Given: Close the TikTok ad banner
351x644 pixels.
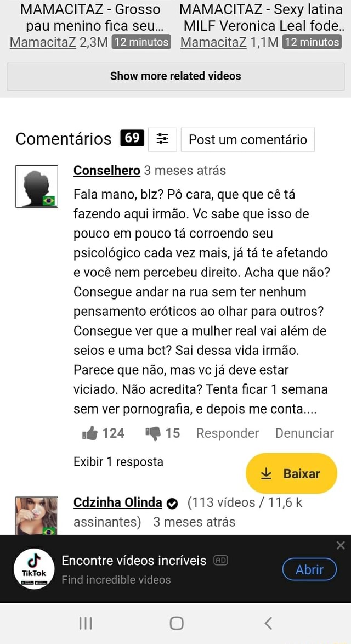Looking at the screenshot, I should pos(341,545).
